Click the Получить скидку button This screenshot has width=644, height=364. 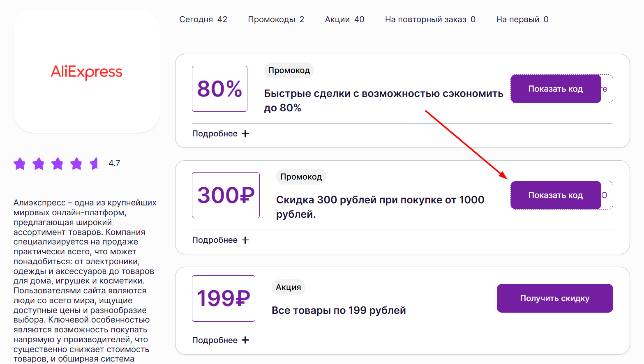[x=555, y=298]
